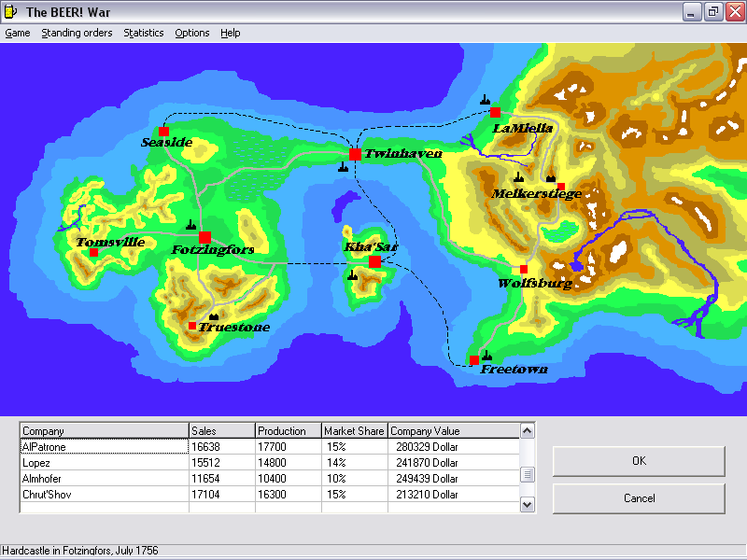Click the Tomsville town marker
This screenshot has width=747, height=560.
[x=93, y=252]
